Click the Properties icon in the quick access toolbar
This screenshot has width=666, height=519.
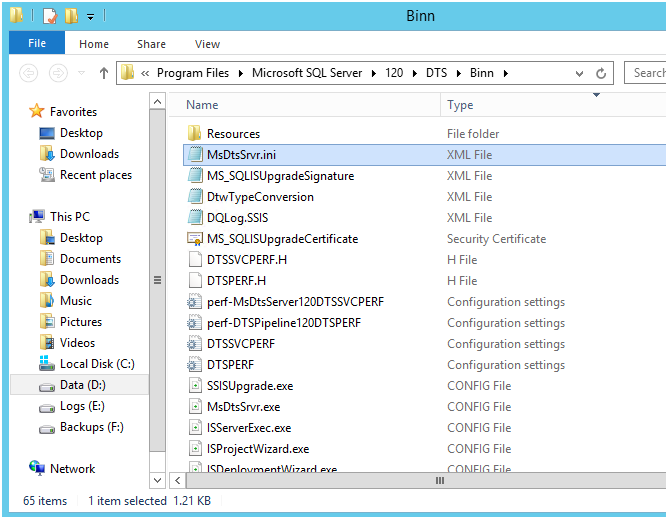point(50,16)
